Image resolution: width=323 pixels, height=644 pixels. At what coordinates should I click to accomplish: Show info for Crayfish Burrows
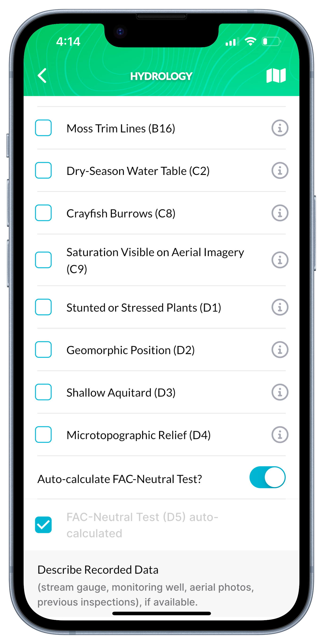tap(280, 213)
